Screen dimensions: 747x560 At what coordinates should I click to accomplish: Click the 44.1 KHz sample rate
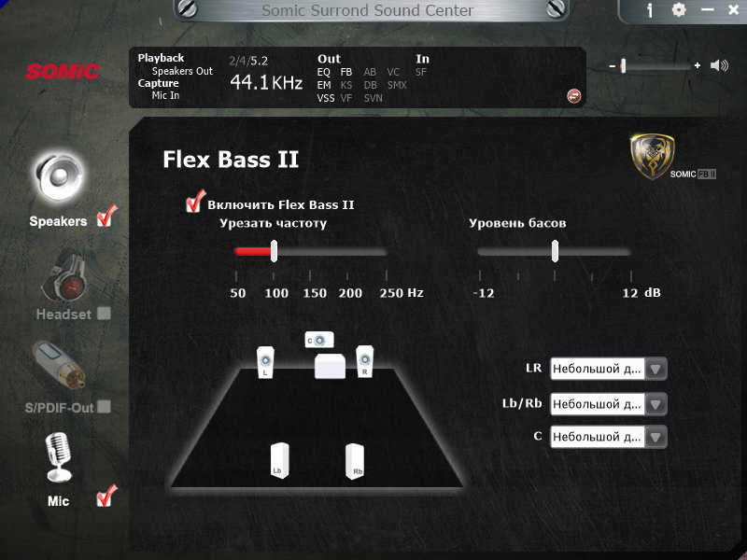266,83
